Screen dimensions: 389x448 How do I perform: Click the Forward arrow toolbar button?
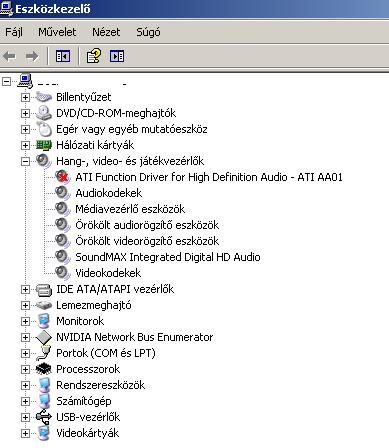(x=32, y=56)
